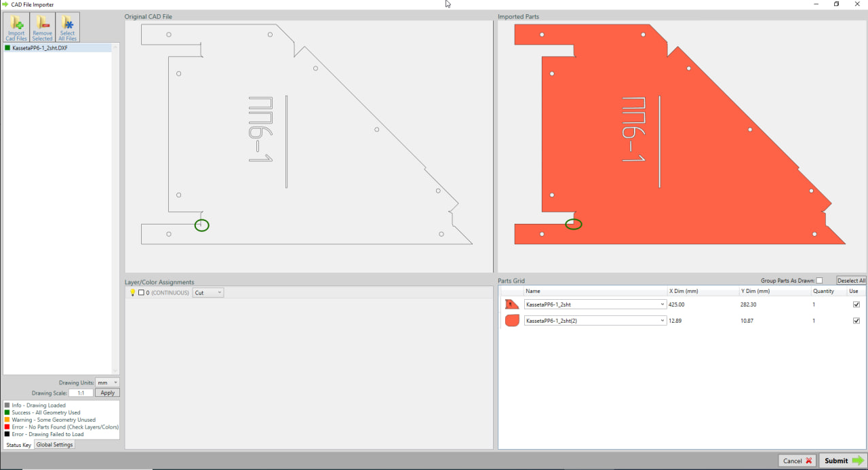
Task: Select the Status Key tab
Action: point(18,445)
